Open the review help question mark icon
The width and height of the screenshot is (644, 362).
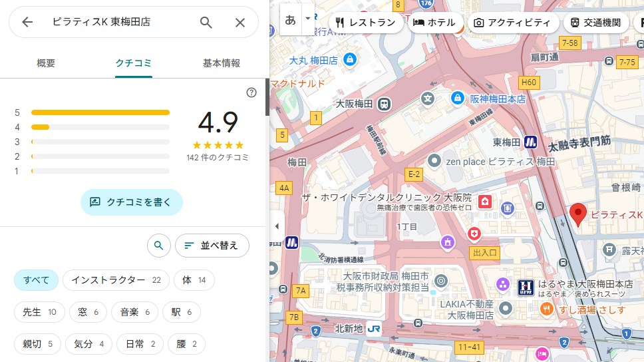tap(251, 92)
